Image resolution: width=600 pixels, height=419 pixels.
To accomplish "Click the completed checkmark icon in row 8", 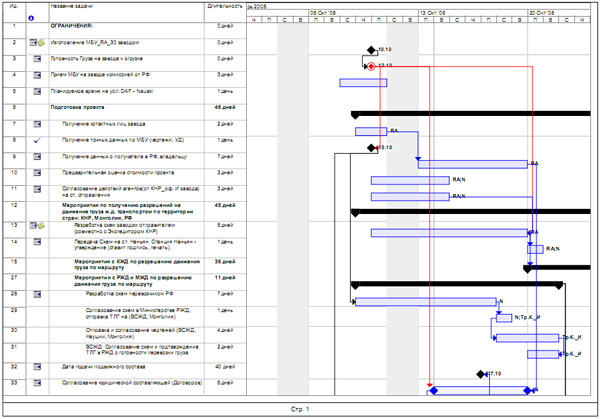I will point(36,140).
